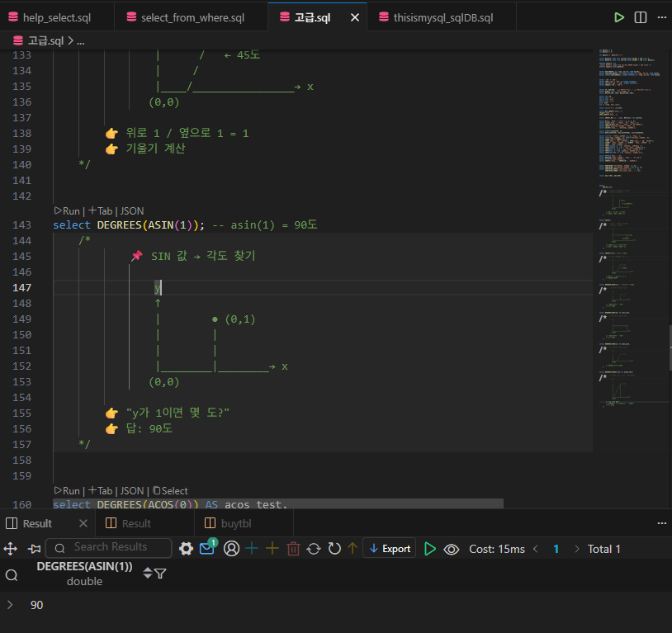Click the Total 1 label
Viewport: 672px width, 633px height.
pos(603,549)
